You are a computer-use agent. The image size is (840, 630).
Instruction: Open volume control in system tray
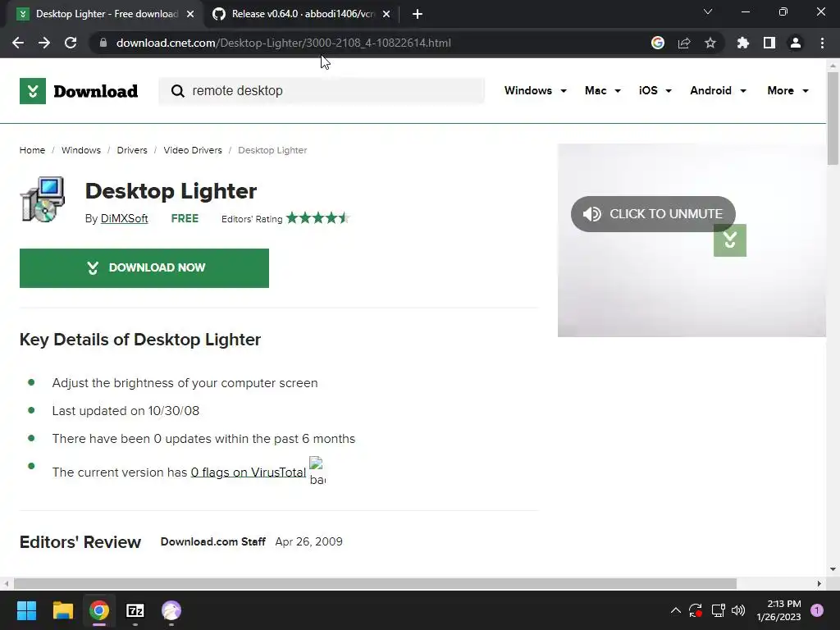(738, 610)
